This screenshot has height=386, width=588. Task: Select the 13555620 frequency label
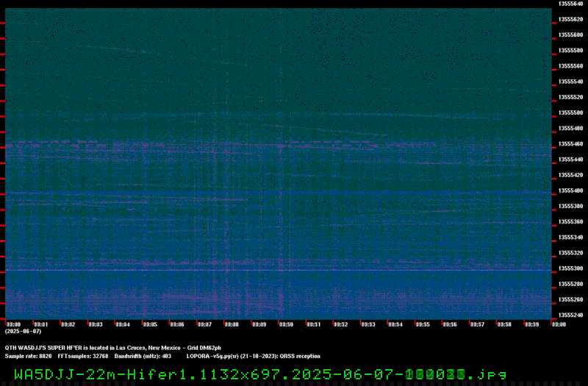click(571, 19)
